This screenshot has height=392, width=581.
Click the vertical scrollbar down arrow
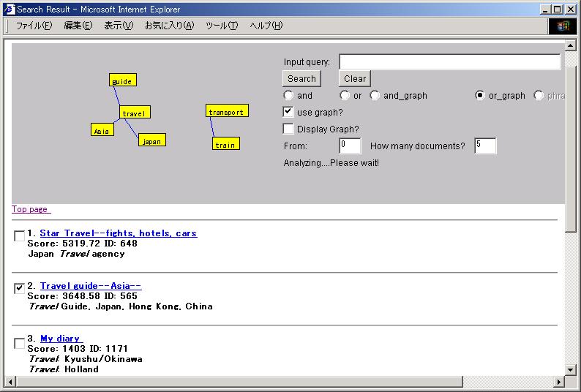click(x=571, y=369)
